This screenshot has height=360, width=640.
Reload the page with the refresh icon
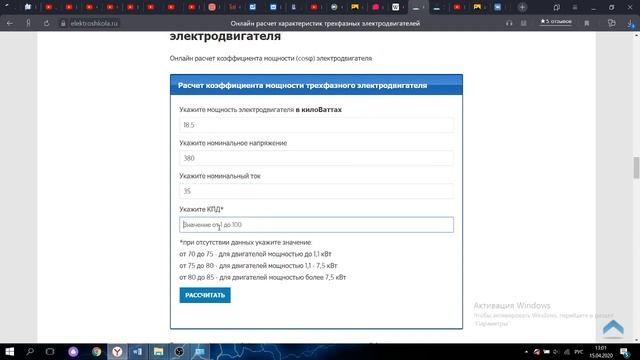pyautogui.click(x=47, y=23)
